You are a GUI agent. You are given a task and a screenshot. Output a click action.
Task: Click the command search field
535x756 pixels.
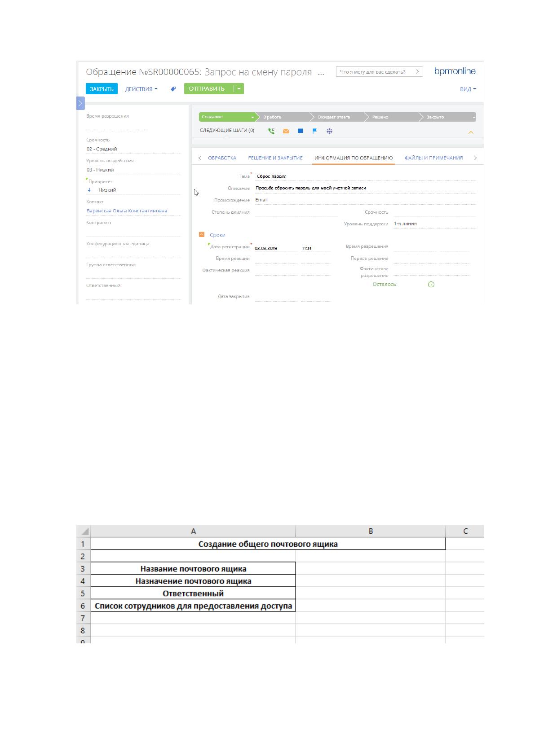(x=379, y=72)
